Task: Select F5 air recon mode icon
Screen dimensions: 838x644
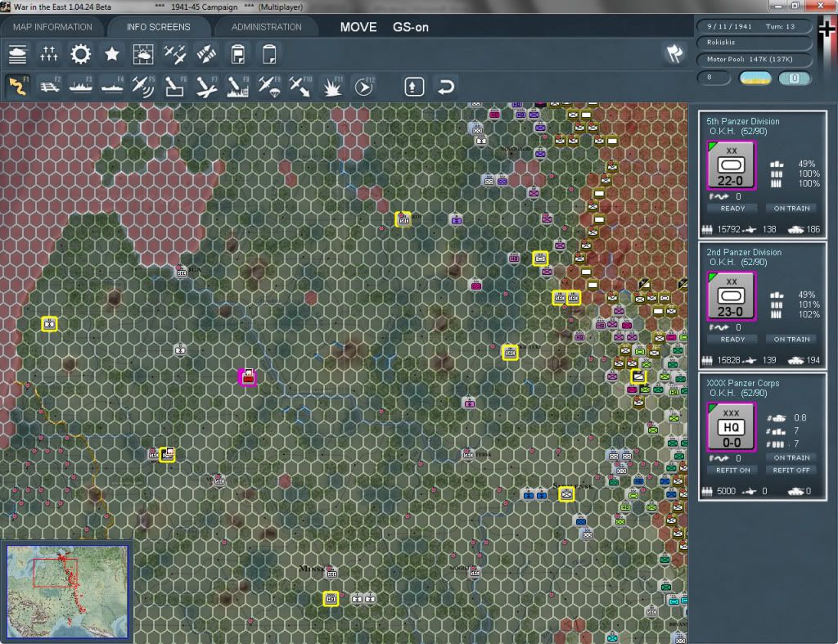Action: coord(143,87)
